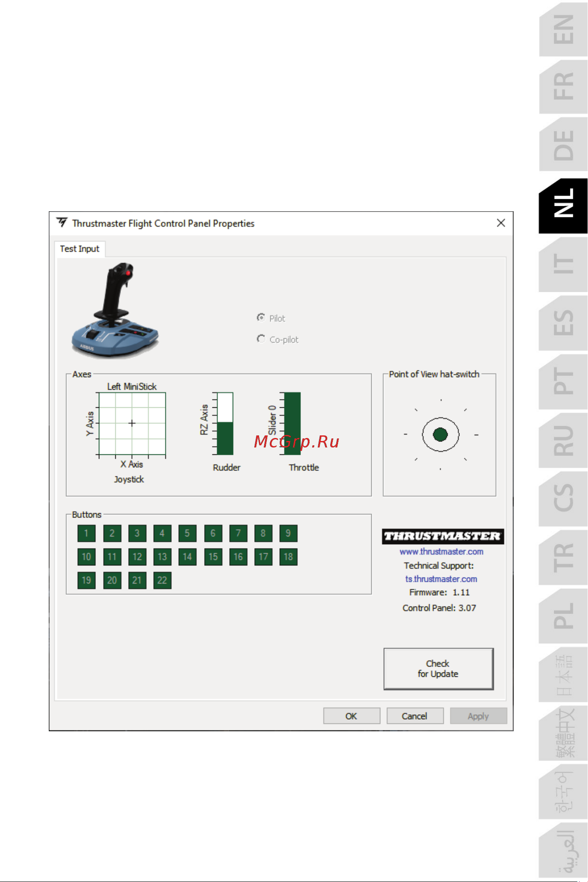The image size is (588, 882).
Task: Click button indicator 10
Action: pyautogui.click(x=86, y=557)
